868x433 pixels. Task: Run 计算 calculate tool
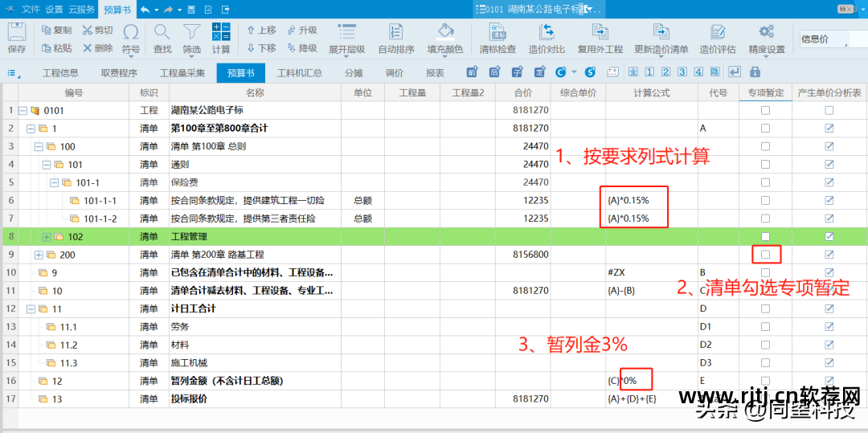[221, 39]
